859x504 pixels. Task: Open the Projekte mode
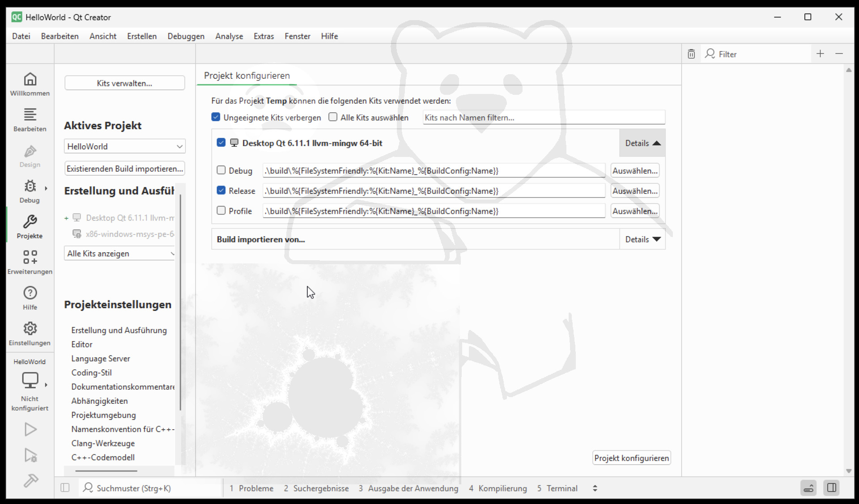point(30,227)
